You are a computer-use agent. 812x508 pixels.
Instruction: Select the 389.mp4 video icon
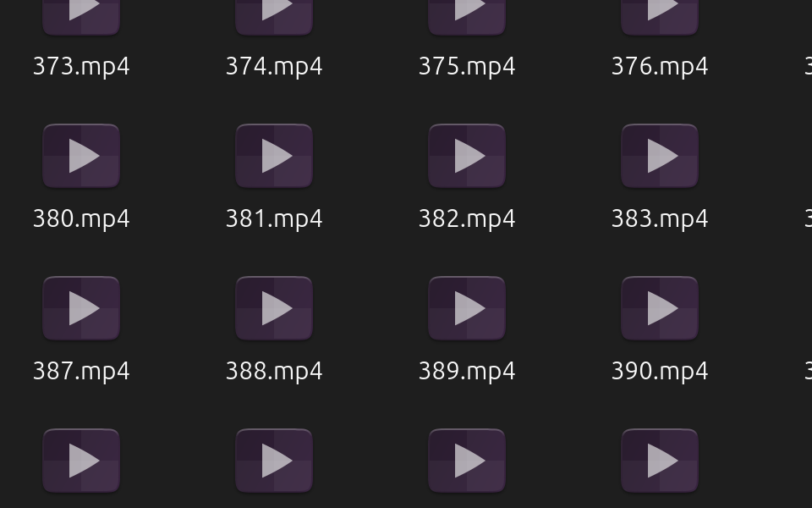coord(467,308)
